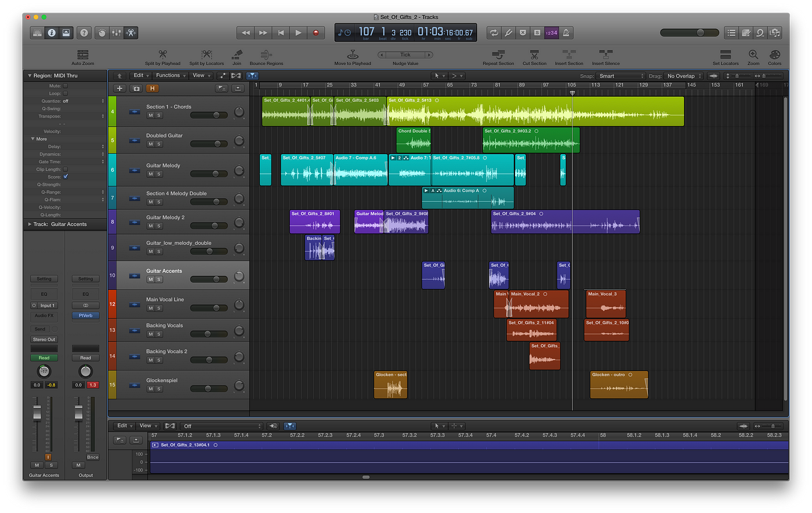Image resolution: width=812 pixels, height=513 pixels.
Task: Toggle the Loop checkbox in Region inspector
Action: click(65, 93)
